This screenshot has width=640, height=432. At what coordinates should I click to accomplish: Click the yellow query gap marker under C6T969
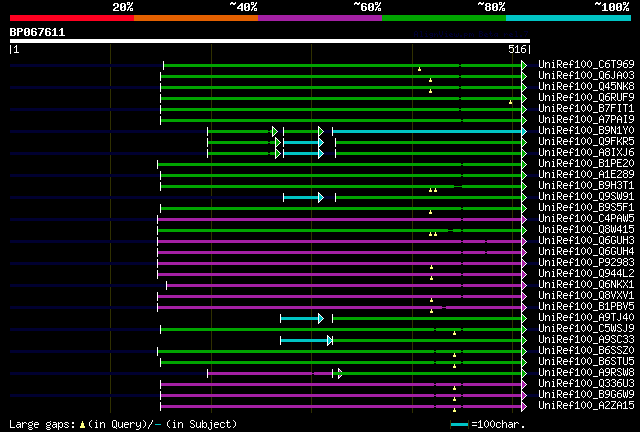pos(419,69)
